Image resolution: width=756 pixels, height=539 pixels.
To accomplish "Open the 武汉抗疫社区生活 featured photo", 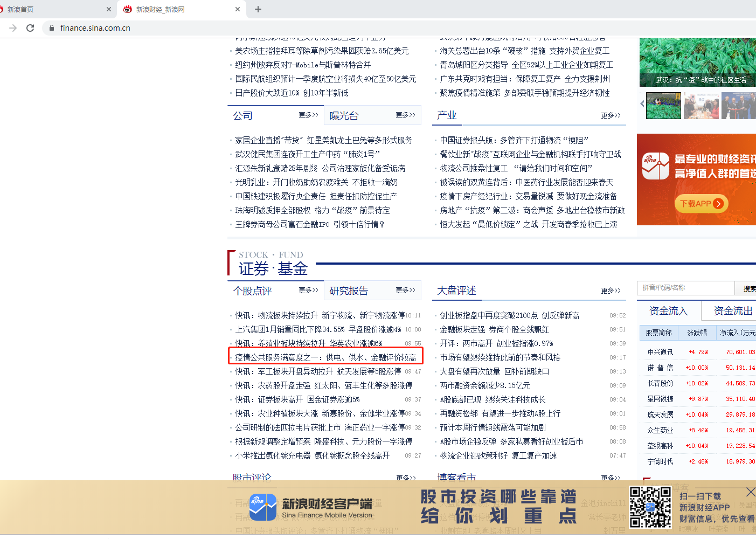I will coord(698,62).
